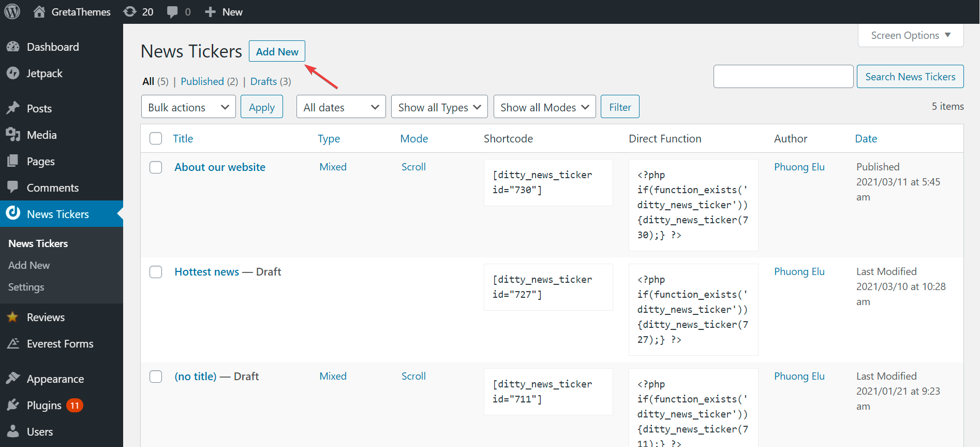
Task: Open the Reviews star menu item
Action: pos(46,317)
